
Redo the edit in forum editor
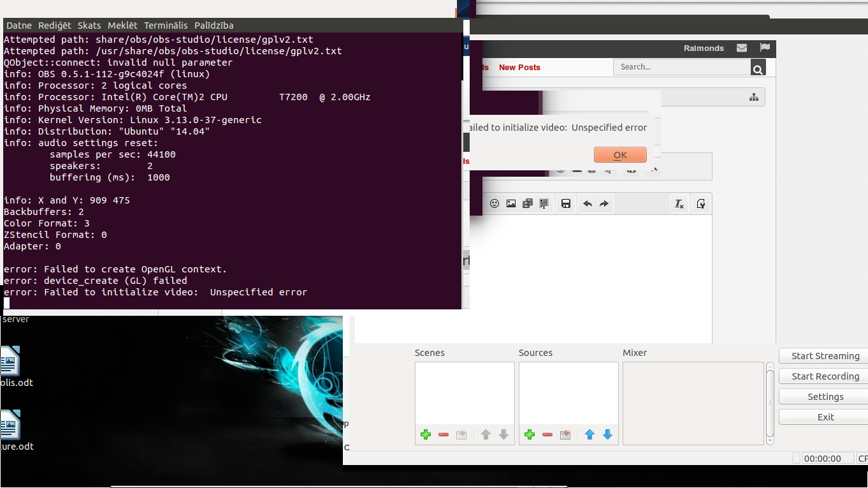coord(604,203)
